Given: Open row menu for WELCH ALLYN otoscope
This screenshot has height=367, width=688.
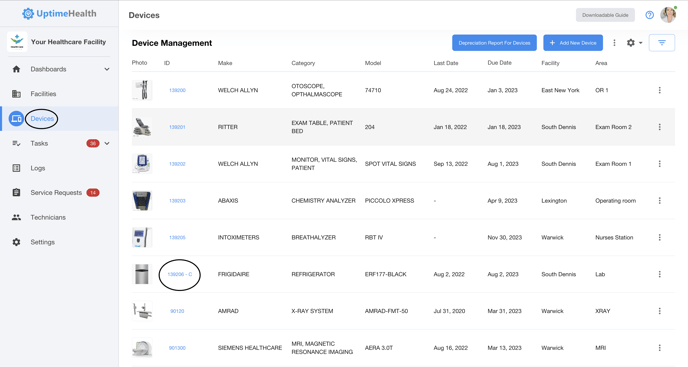Looking at the screenshot, I should click(659, 90).
